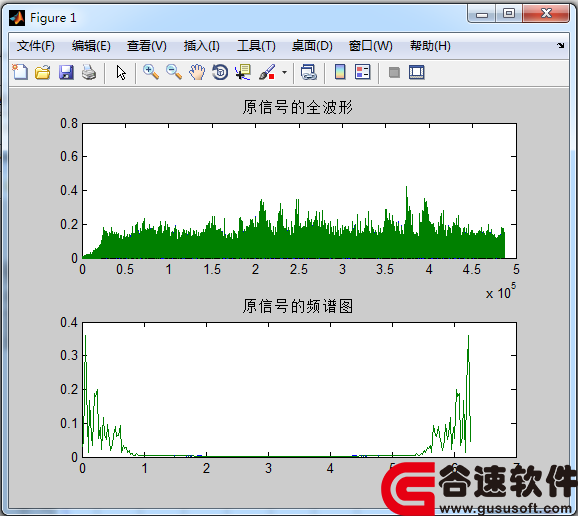Insert a legend using the toolbar icon

pyautogui.click(x=363, y=72)
